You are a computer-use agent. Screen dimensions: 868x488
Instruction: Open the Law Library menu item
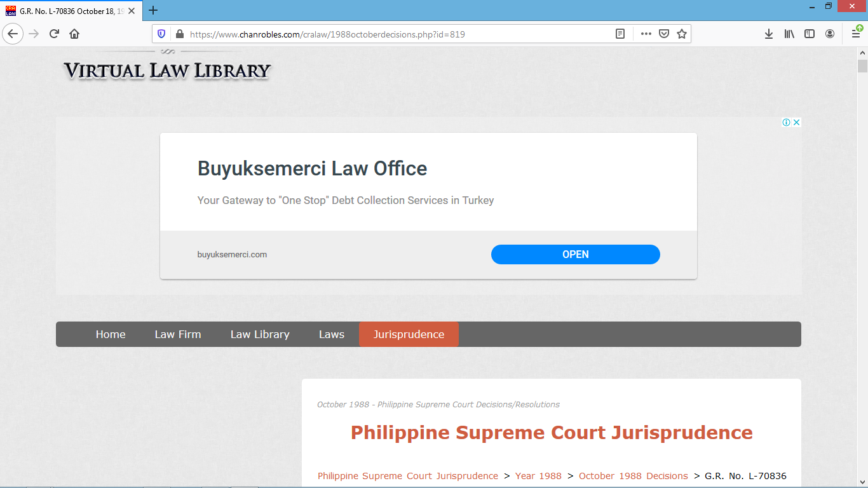click(x=260, y=334)
